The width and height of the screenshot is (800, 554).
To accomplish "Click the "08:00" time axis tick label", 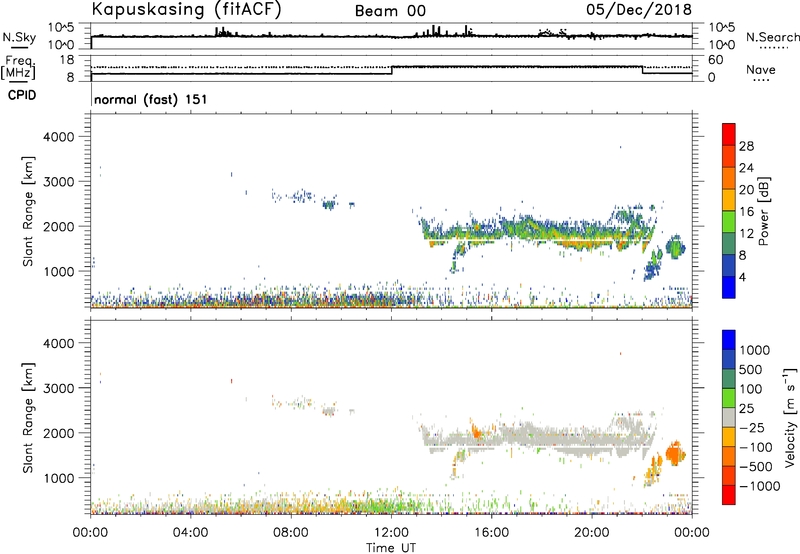I will pyautogui.click(x=291, y=533).
